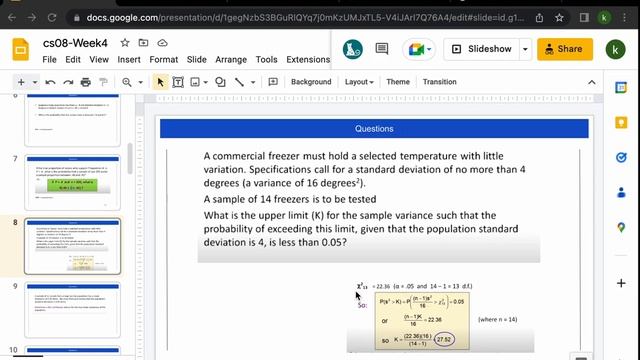Click the Questions slide title bar
Screen dimensions: 640x360
374,129
